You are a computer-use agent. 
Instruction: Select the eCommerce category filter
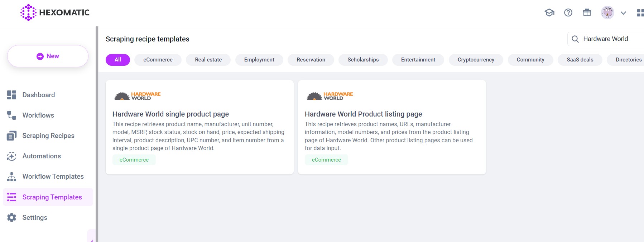point(158,60)
